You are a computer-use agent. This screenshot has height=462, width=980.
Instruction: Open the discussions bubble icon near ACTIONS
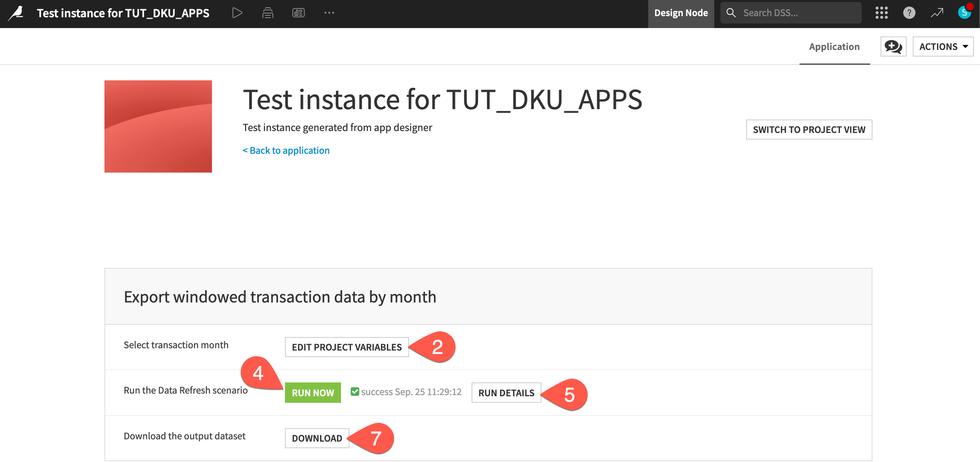892,46
